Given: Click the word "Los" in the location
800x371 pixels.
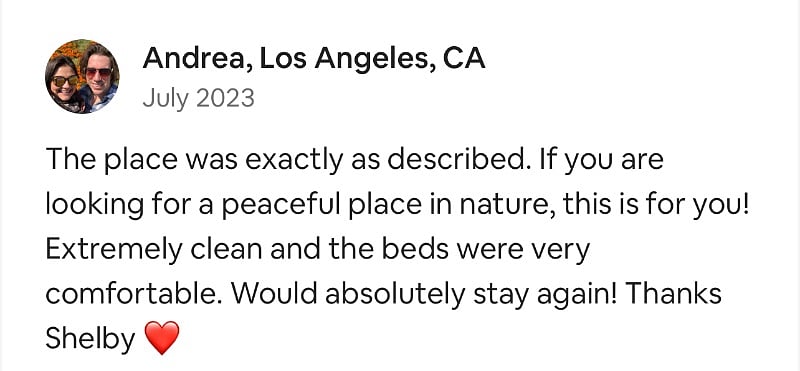Looking at the screenshot, I should [283, 59].
